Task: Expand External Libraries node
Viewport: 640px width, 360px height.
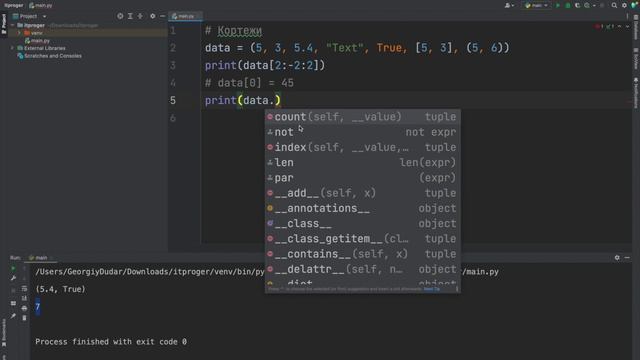Action: (13, 48)
